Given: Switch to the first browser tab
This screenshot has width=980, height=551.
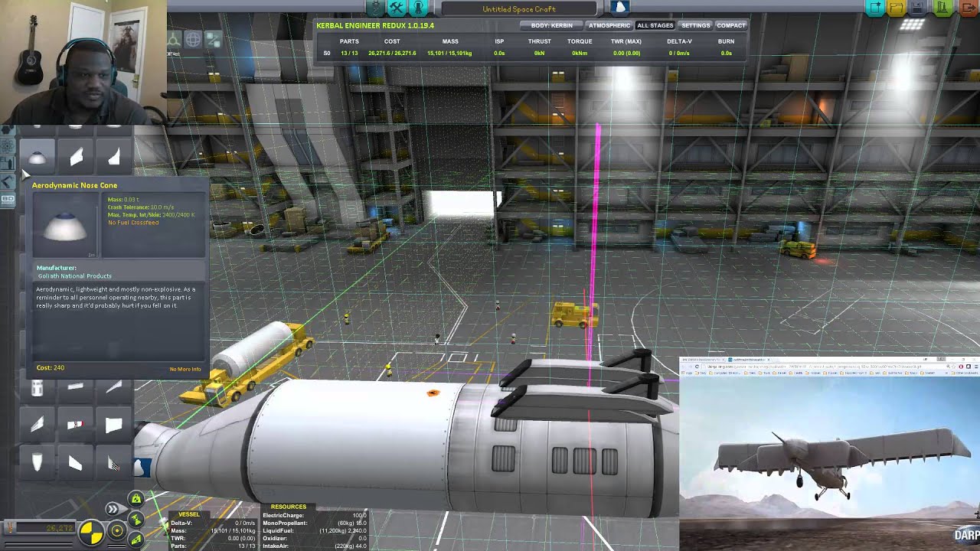Looking at the screenshot, I should (702, 359).
